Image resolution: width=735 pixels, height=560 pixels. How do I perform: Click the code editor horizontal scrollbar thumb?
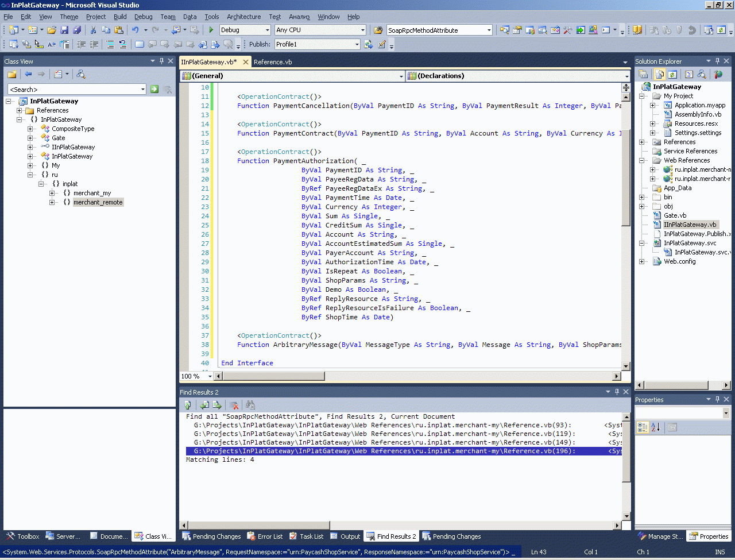(x=273, y=376)
